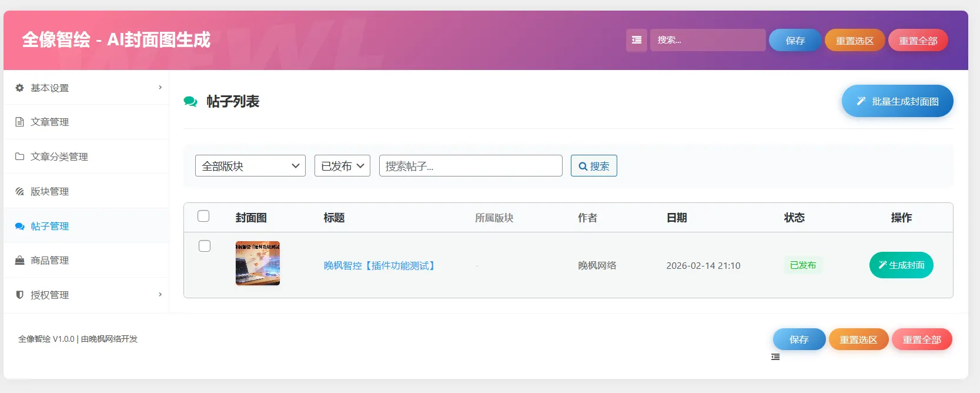980x393 pixels.
Task: Click the header 搜索... input field
Action: tap(708, 40)
